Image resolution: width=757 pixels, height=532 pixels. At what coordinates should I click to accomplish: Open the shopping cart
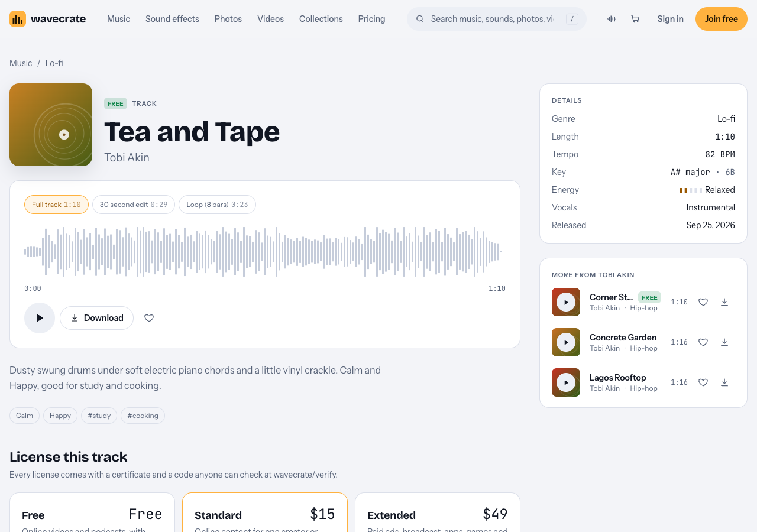[x=635, y=19]
